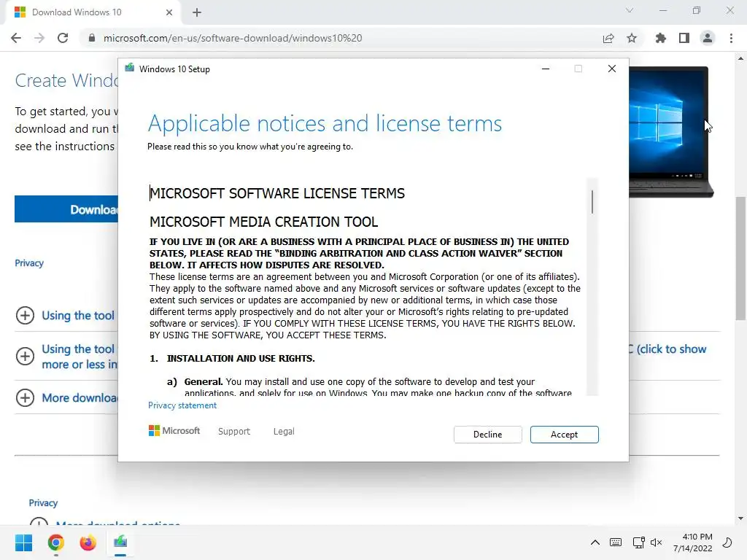This screenshot has width=747, height=560.
Task: Click the Decline button in Windows 10 Setup
Action: click(487, 435)
